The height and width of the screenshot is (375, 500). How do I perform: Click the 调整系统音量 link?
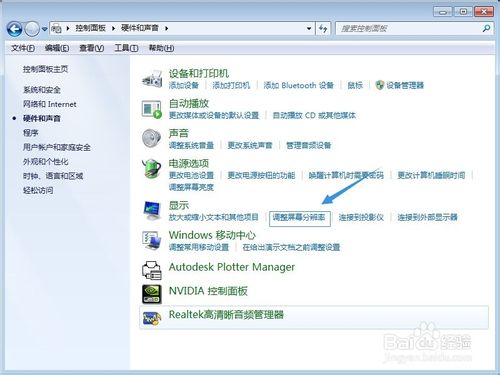[191, 145]
